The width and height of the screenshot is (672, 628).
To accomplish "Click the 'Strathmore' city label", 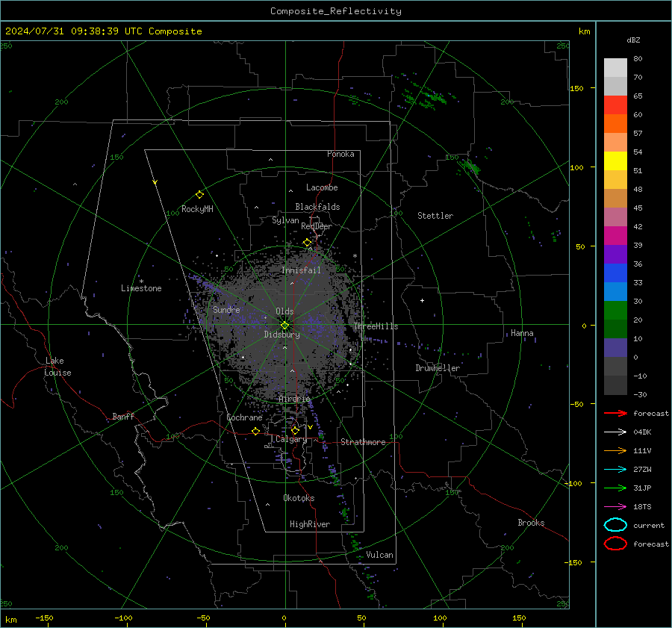I will [363, 442].
